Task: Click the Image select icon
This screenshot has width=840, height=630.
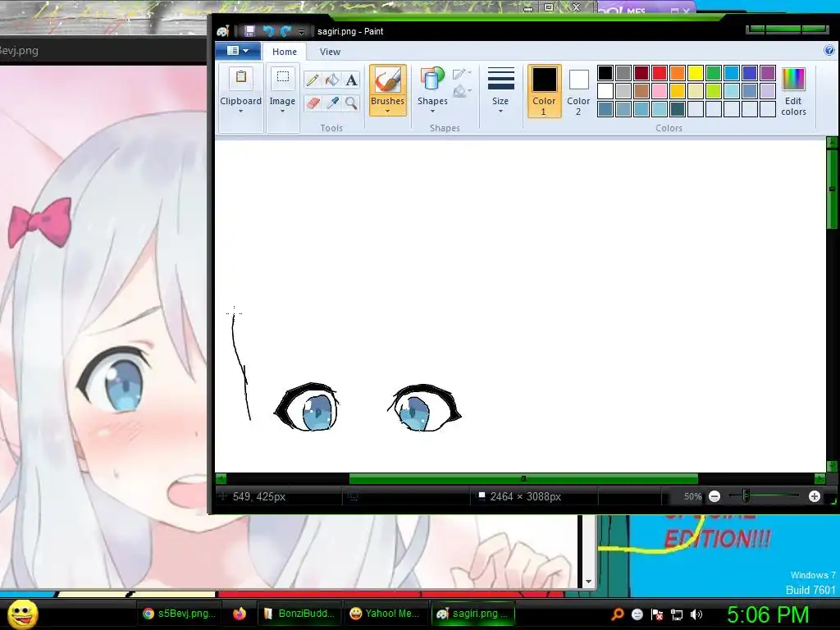Action: point(282,78)
